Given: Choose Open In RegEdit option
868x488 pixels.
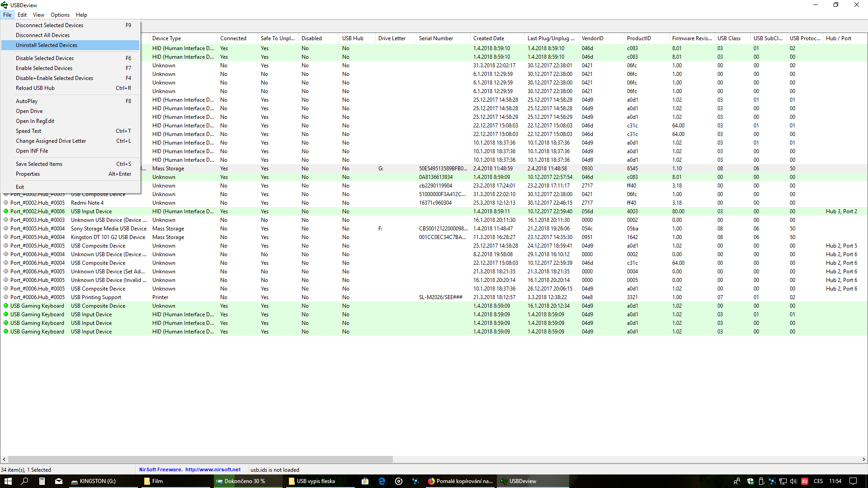Looking at the screenshot, I should pos(35,121).
